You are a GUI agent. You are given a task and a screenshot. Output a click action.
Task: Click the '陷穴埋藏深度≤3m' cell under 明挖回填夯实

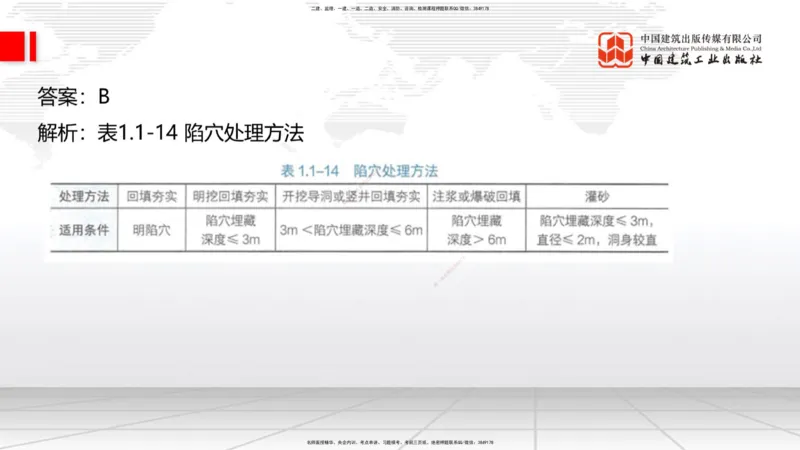point(230,230)
